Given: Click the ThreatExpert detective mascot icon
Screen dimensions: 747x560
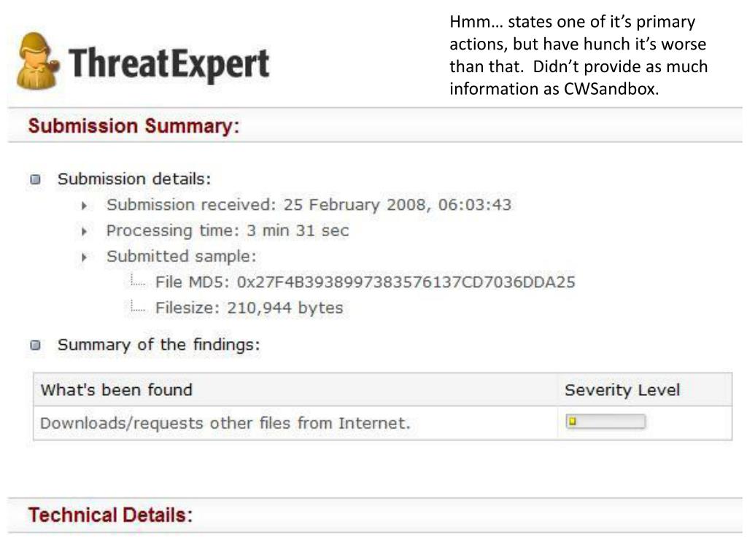Looking at the screenshot, I should [38, 61].
